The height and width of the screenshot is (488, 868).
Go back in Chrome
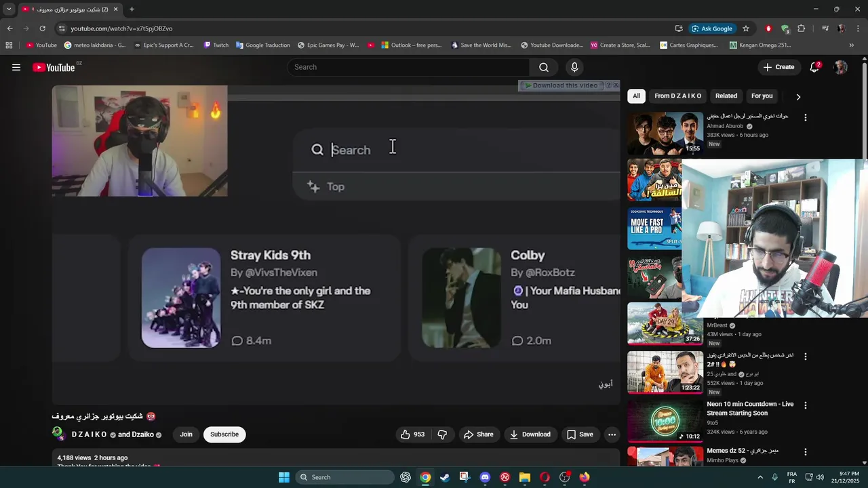pos(10,28)
